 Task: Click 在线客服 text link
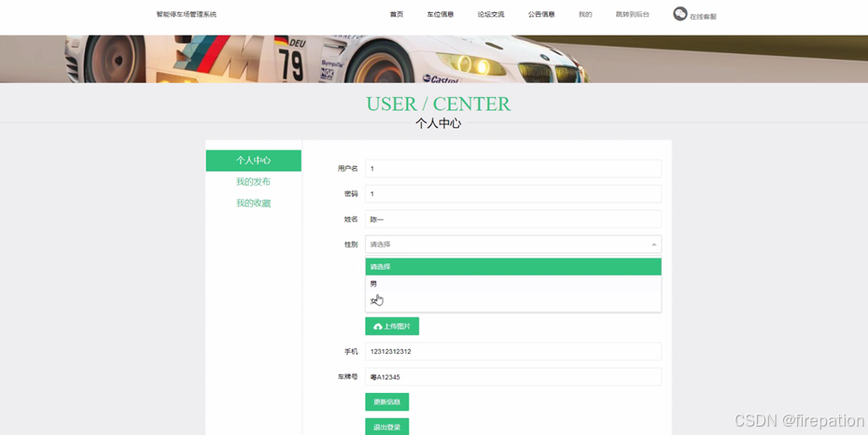(703, 17)
